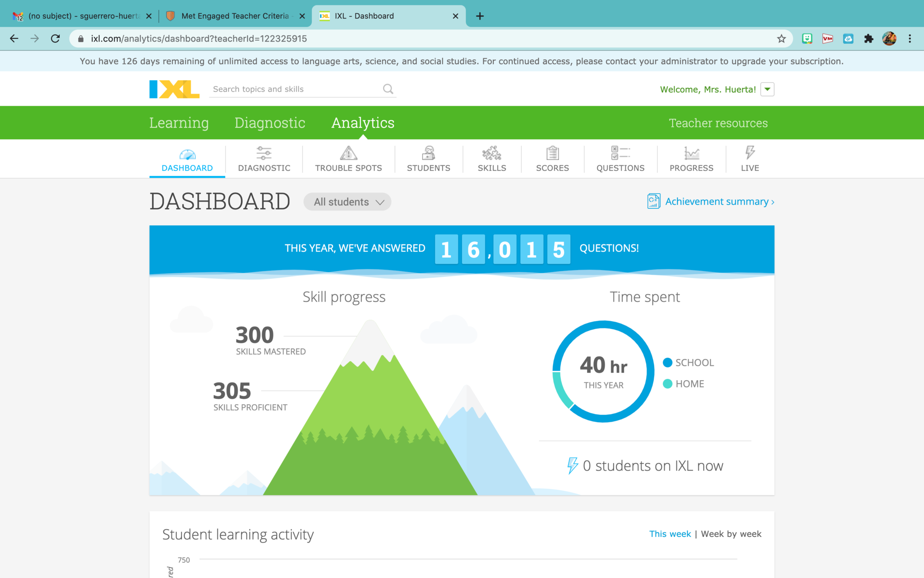Open the Skills puzzle icon
This screenshot has height=578, width=924.
(x=492, y=154)
